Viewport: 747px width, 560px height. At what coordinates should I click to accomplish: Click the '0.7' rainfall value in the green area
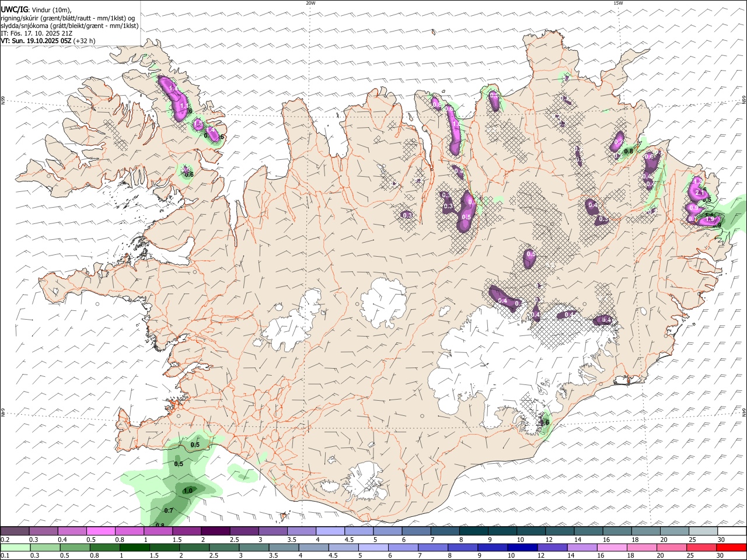(x=169, y=510)
